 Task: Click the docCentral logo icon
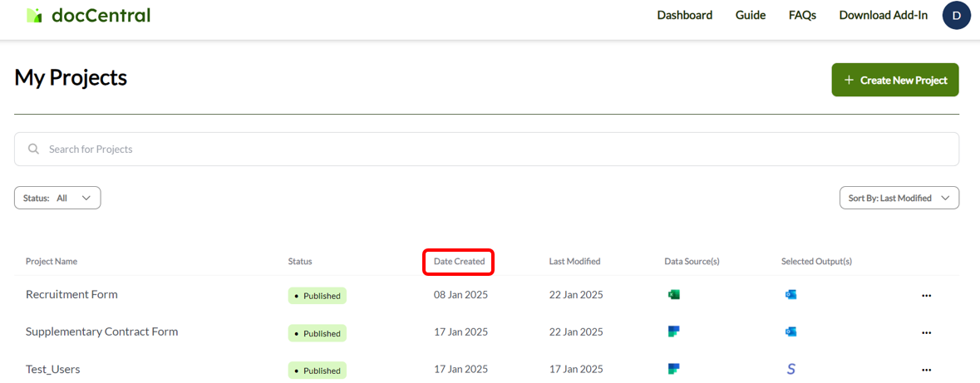click(x=34, y=15)
